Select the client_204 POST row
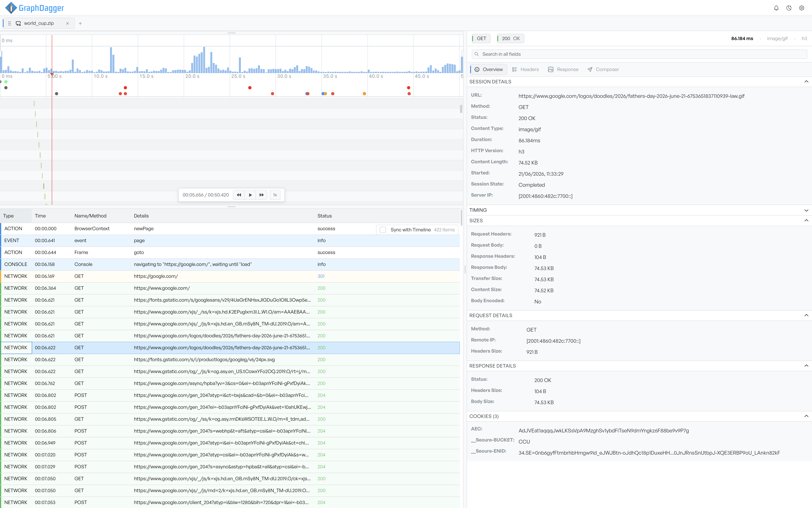The height and width of the screenshot is (508, 812). click(230, 503)
